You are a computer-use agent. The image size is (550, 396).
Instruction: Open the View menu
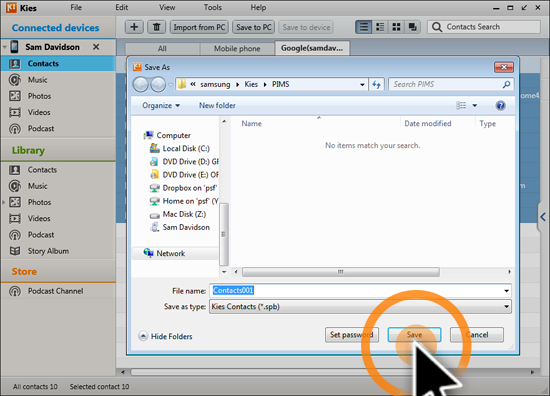click(167, 7)
